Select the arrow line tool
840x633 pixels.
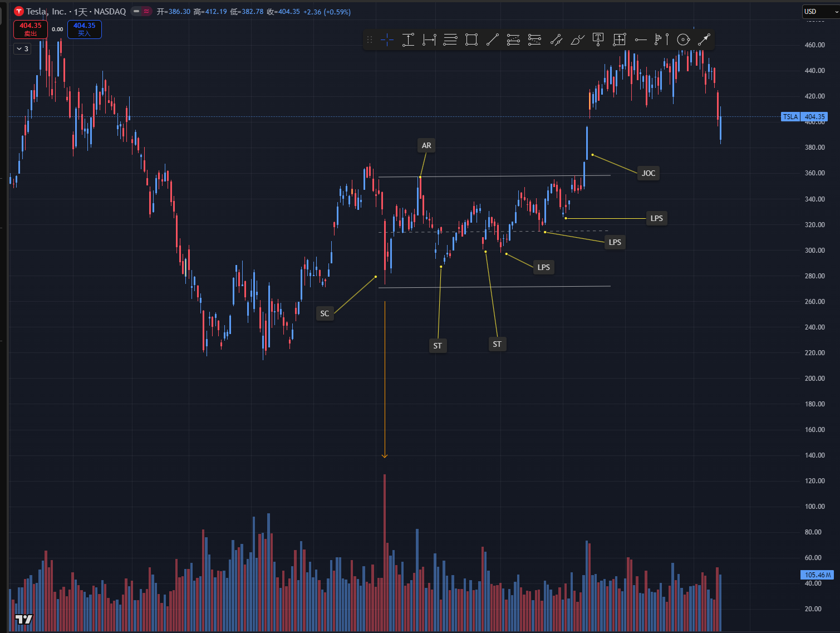coord(704,40)
